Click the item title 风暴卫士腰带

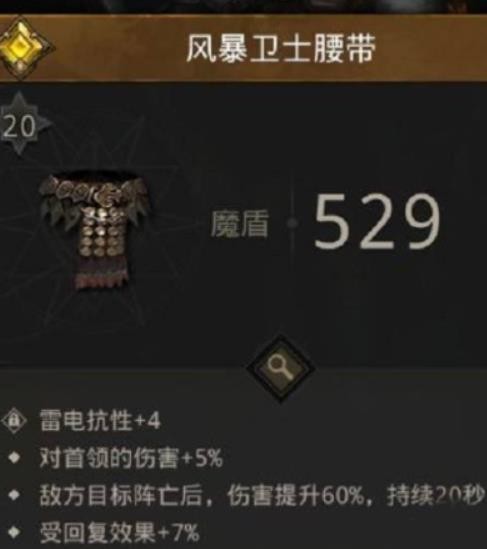click(281, 48)
